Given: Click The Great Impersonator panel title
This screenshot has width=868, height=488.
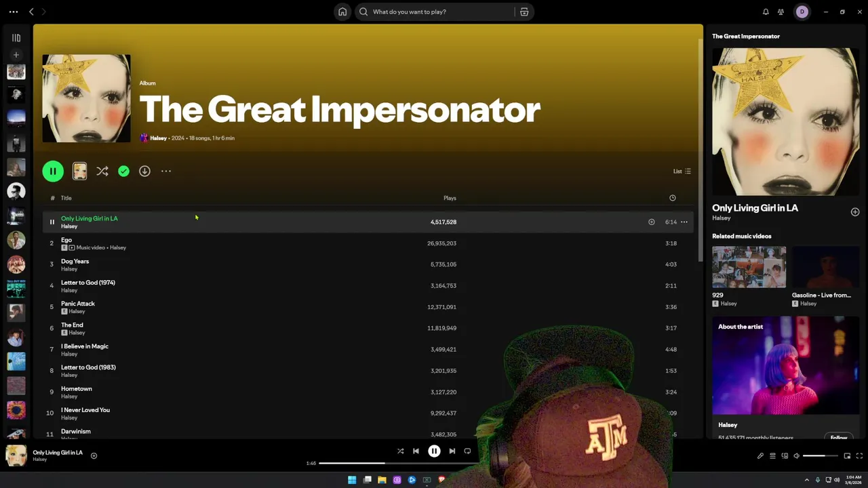Looking at the screenshot, I should pyautogui.click(x=746, y=36).
